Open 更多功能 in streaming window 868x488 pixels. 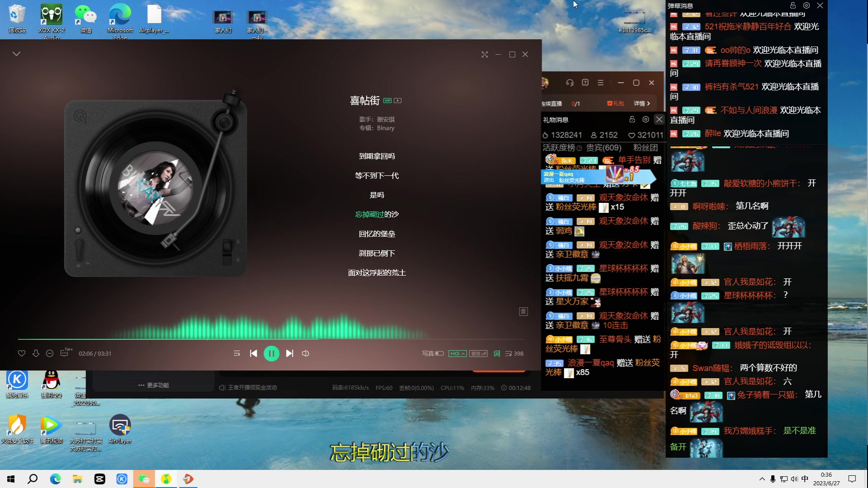click(154, 385)
